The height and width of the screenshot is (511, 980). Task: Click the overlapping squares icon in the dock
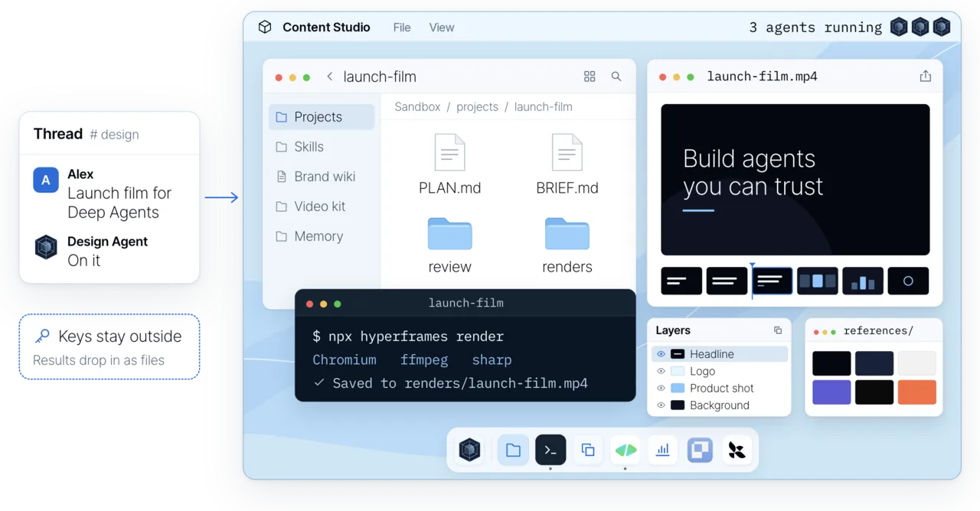point(588,450)
